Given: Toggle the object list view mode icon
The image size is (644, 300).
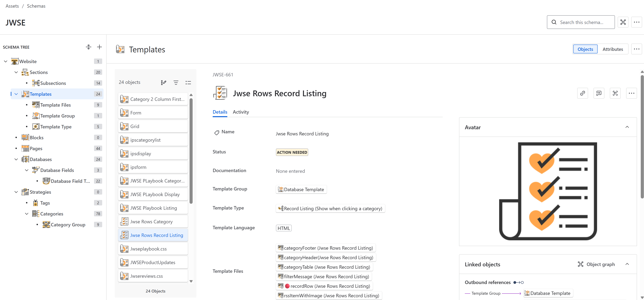Looking at the screenshot, I should point(188,82).
